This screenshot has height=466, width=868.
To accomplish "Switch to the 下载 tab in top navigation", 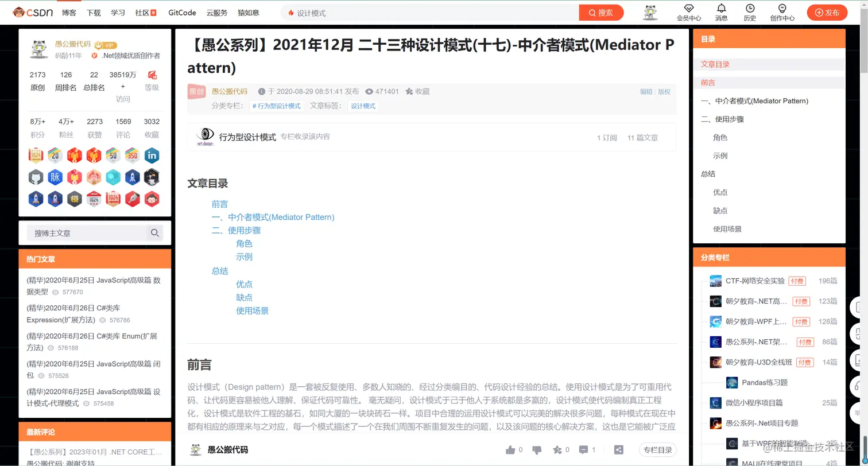I will point(93,12).
